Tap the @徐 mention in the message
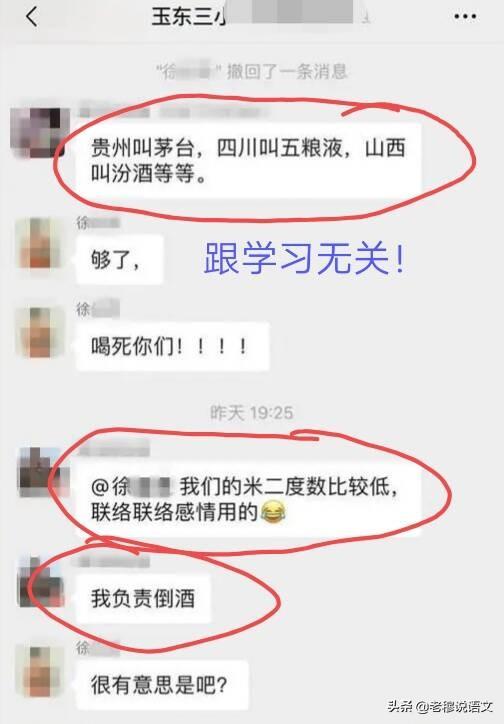 pos(131,487)
